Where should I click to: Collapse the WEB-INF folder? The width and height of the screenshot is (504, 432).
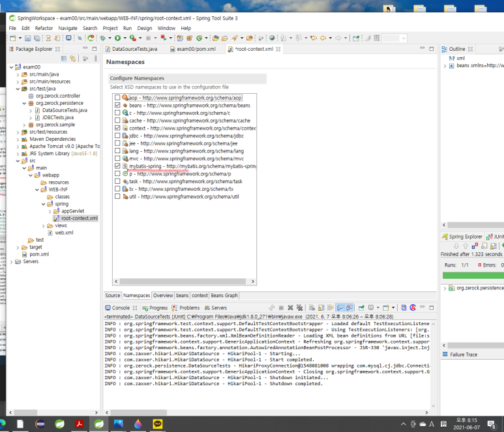(x=37, y=190)
